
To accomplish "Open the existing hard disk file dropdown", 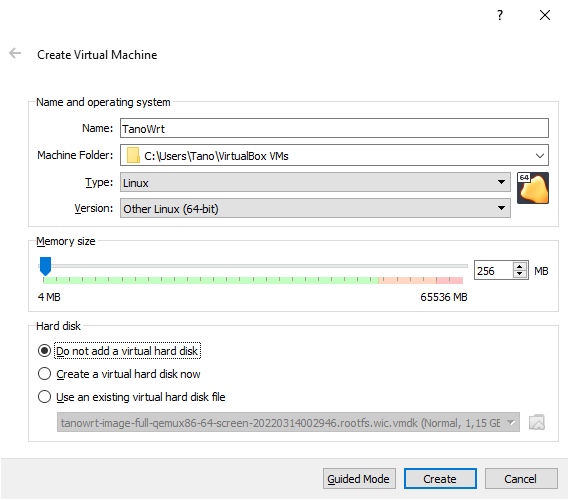I will click(x=288, y=422).
